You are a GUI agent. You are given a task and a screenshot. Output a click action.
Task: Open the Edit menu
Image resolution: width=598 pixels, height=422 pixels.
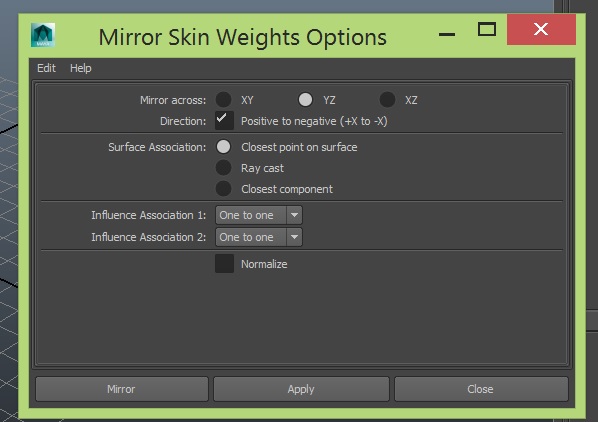46,68
